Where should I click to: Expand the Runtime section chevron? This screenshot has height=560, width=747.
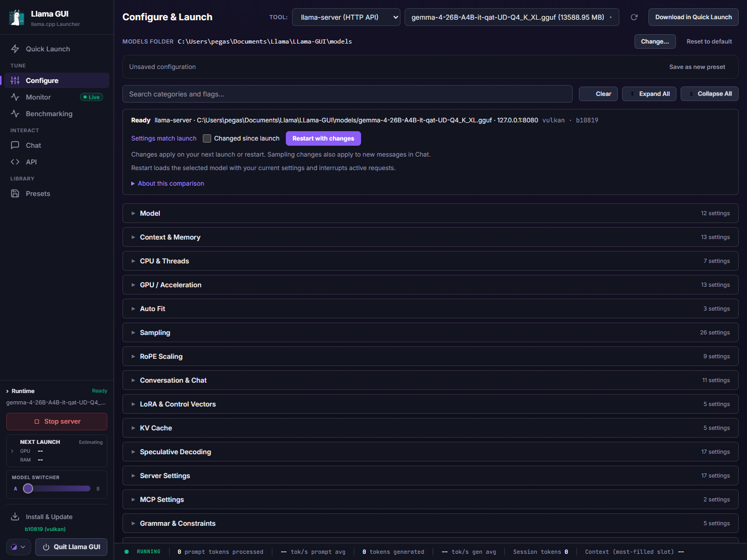pos(7,391)
